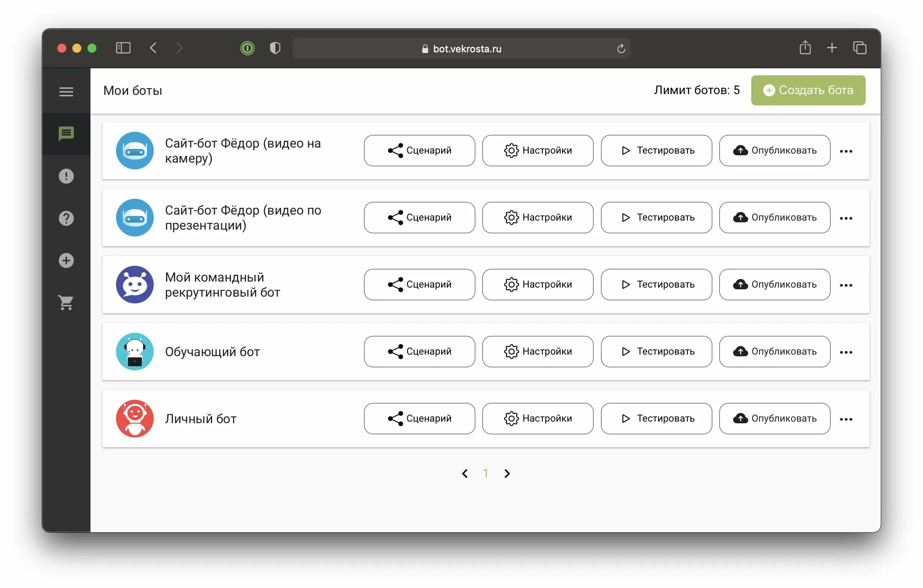Click the Мои боты page heading
Image resolution: width=923 pixels, height=588 pixels.
click(133, 91)
